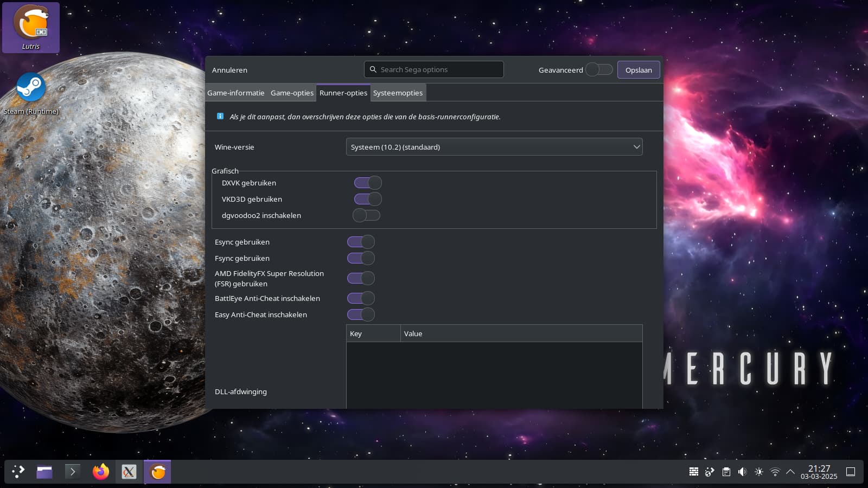Click the Annuleren button

pyautogui.click(x=229, y=70)
